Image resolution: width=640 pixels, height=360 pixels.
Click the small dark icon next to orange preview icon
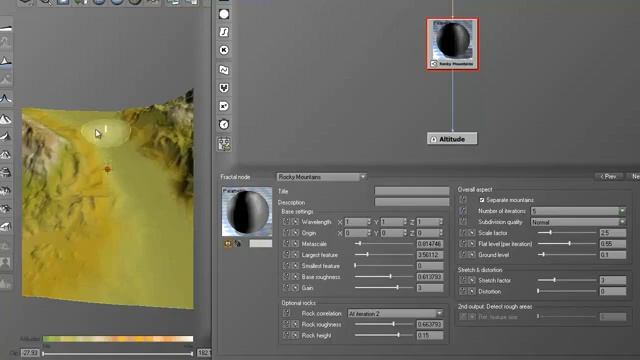238,244
